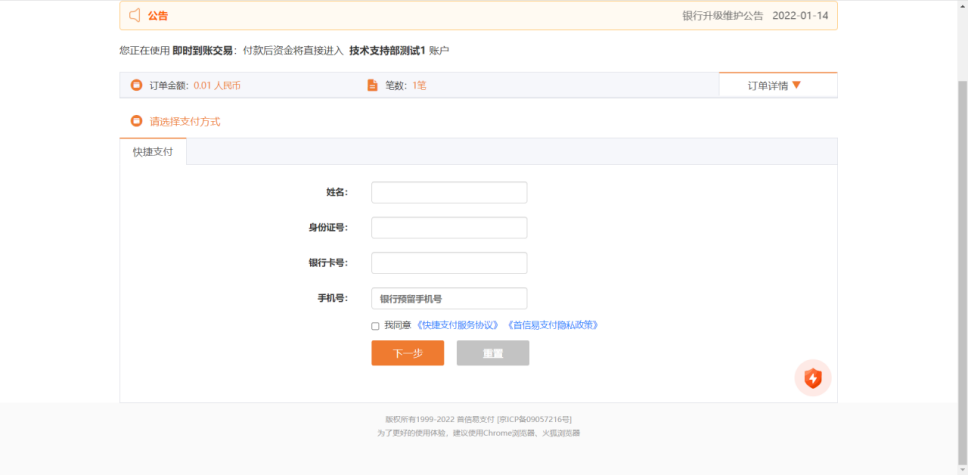Screen dimensions: 968x475
Task: Focus the 身份证号 input field
Action: pyautogui.click(x=449, y=227)
